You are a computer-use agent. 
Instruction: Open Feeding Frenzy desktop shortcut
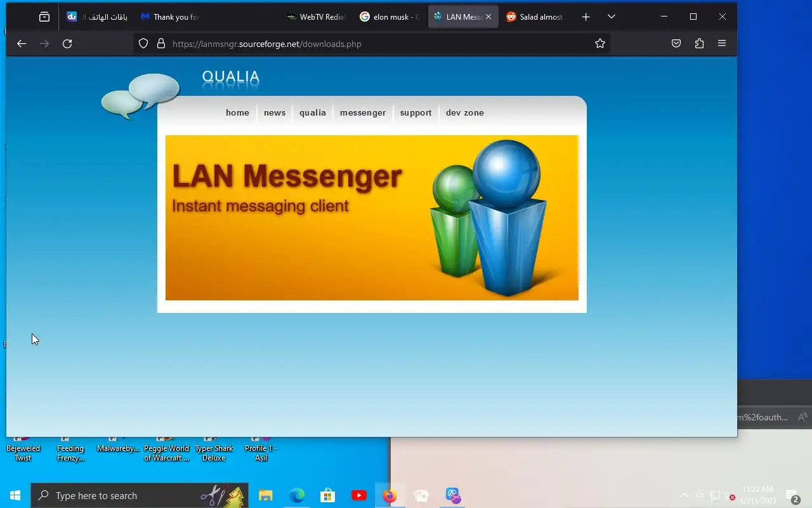[x=70, y=449]
